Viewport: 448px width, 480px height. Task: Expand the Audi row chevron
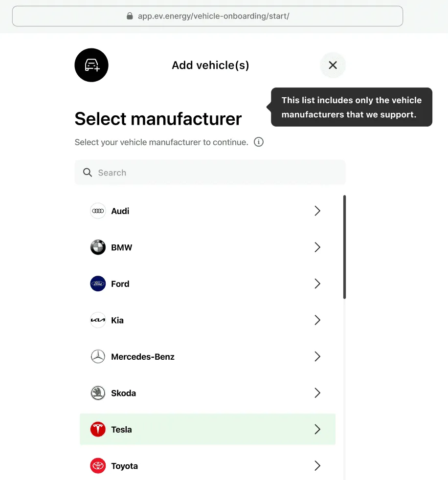(317, 211)
